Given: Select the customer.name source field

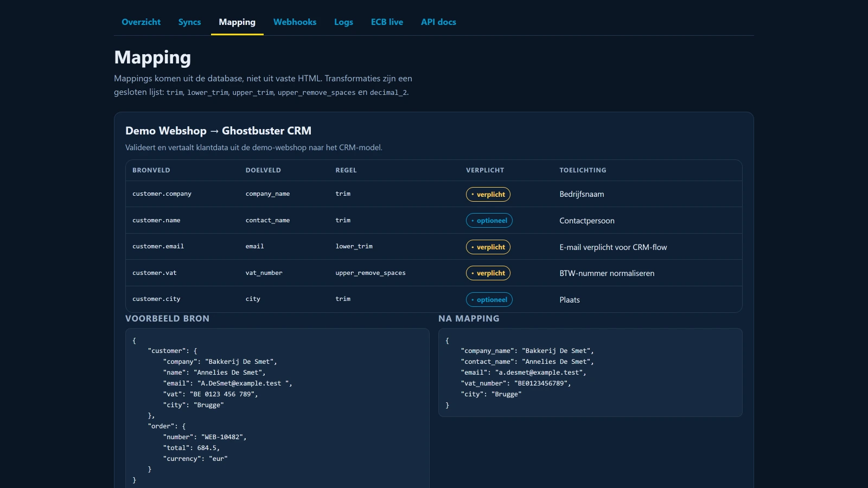Looking at the screenshot, I should click(156, 221).
